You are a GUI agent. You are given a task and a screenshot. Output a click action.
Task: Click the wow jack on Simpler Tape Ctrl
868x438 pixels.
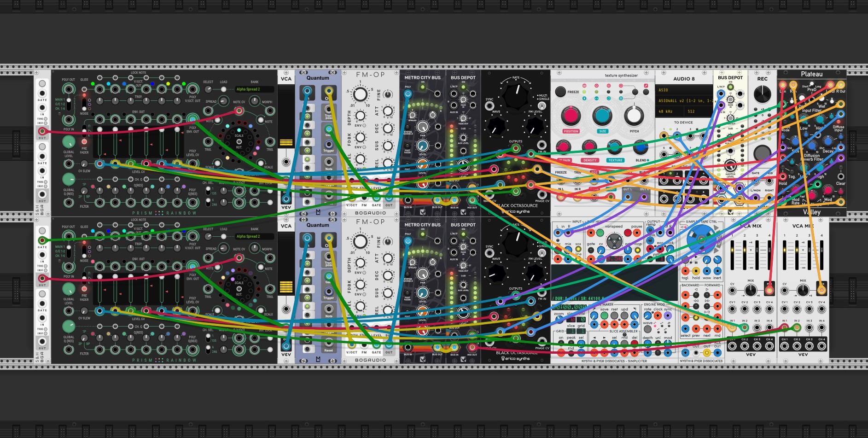point(706,271)
